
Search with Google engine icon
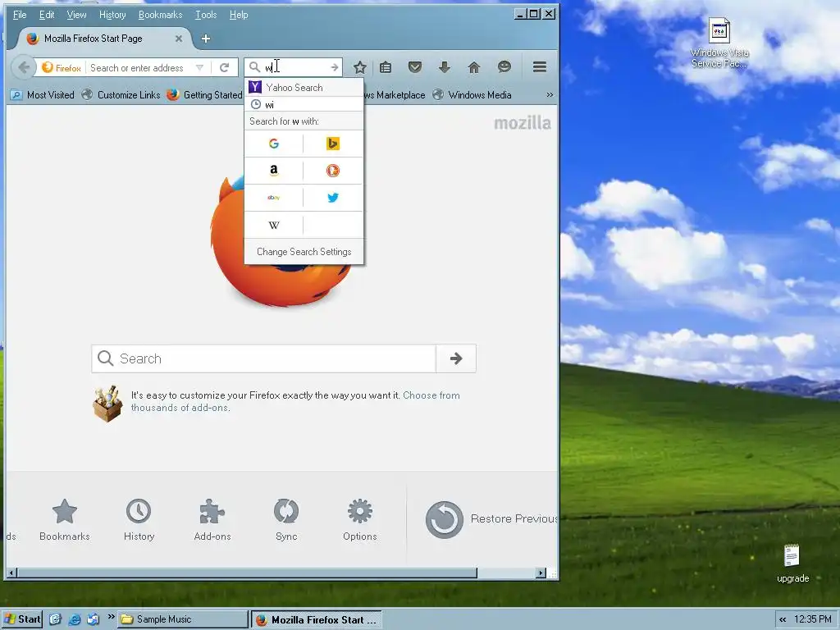click(x=274, y=144)
